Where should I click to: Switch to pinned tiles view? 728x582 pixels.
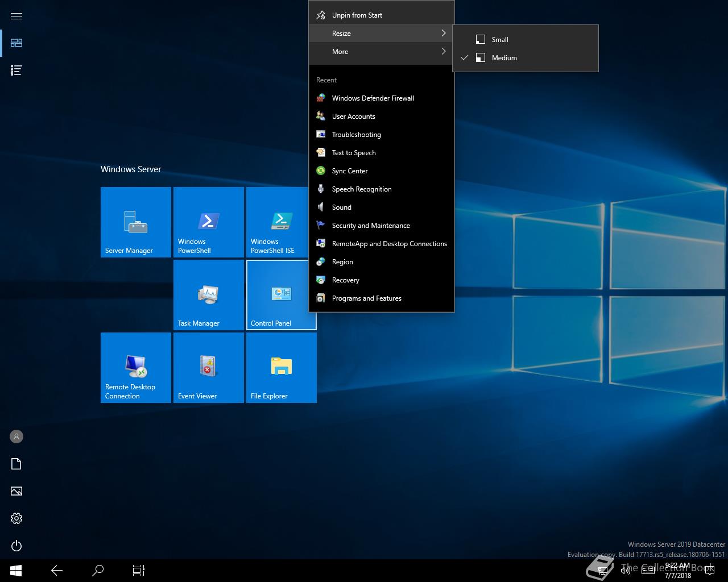[16, 43]
